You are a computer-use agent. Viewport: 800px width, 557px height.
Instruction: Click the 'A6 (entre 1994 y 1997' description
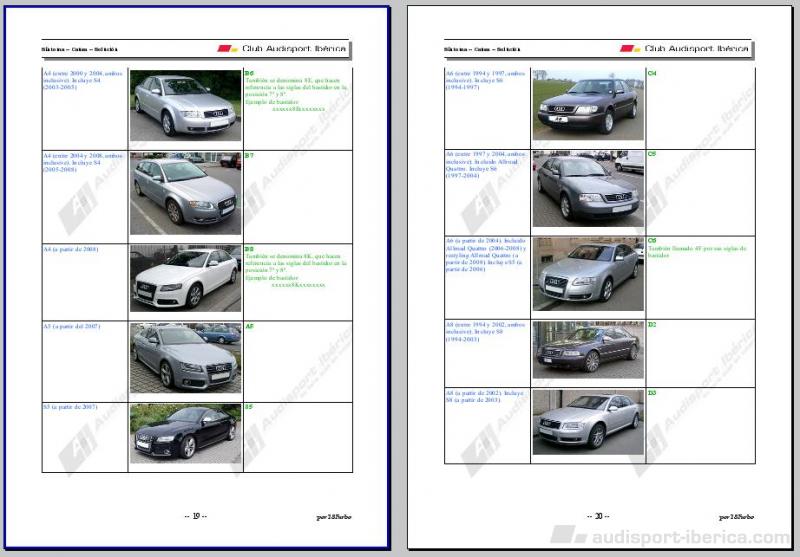[x=485, y=81]
